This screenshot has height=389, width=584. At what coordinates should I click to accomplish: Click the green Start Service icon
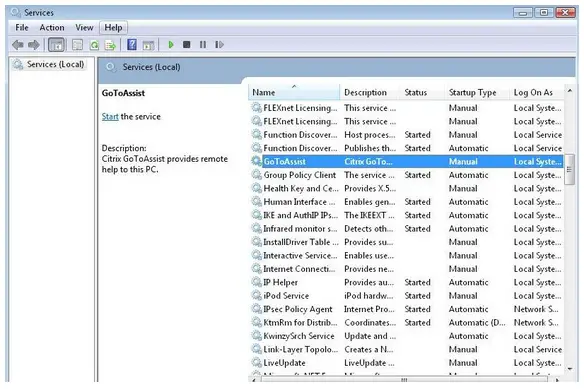[x=171, y=45]
